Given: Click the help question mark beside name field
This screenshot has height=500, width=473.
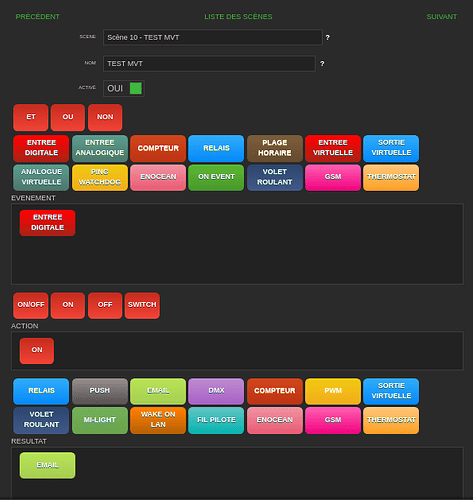Looking at the screenshot, I should [x=322, y=64].
